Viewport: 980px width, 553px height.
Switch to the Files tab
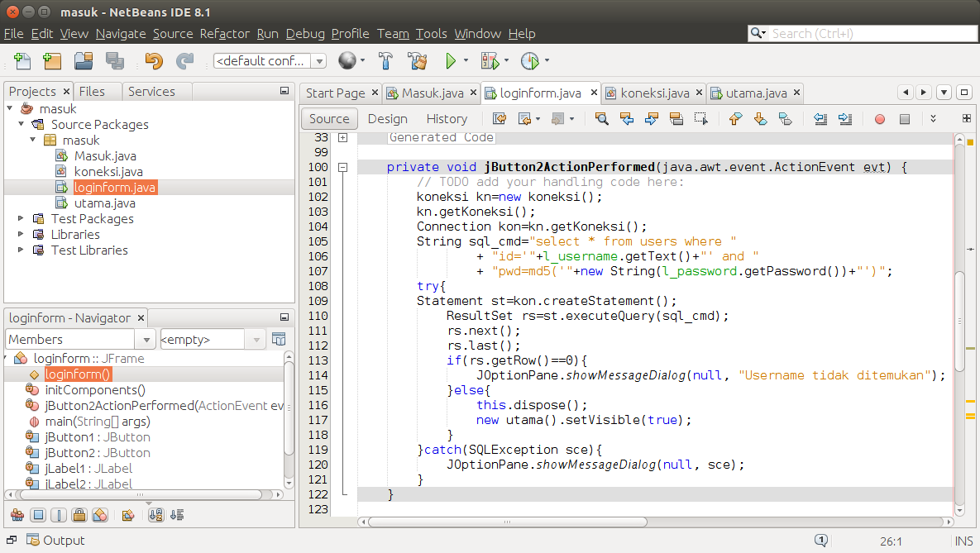[92, 91]
